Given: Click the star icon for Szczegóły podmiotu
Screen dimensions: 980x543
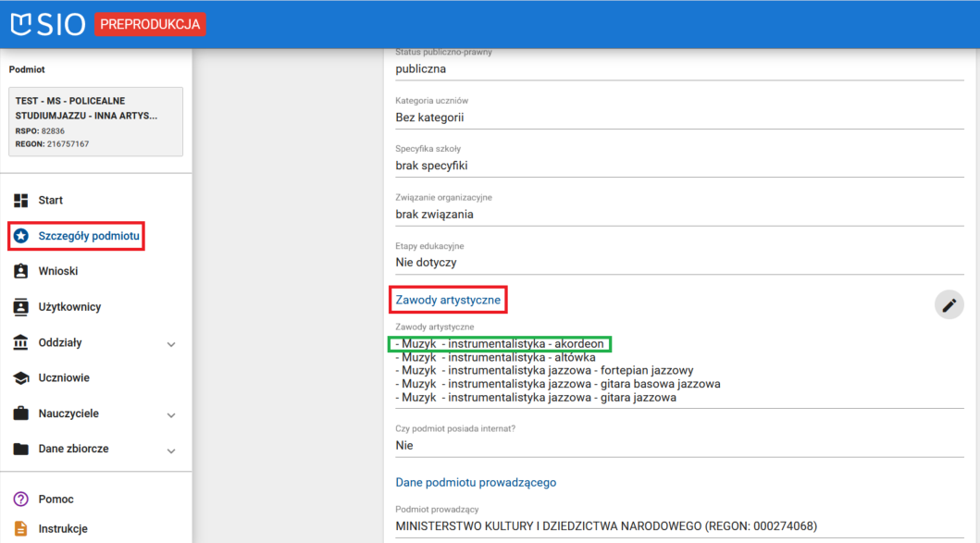Looking at the screenshot, I should click(x=21, y=236).
